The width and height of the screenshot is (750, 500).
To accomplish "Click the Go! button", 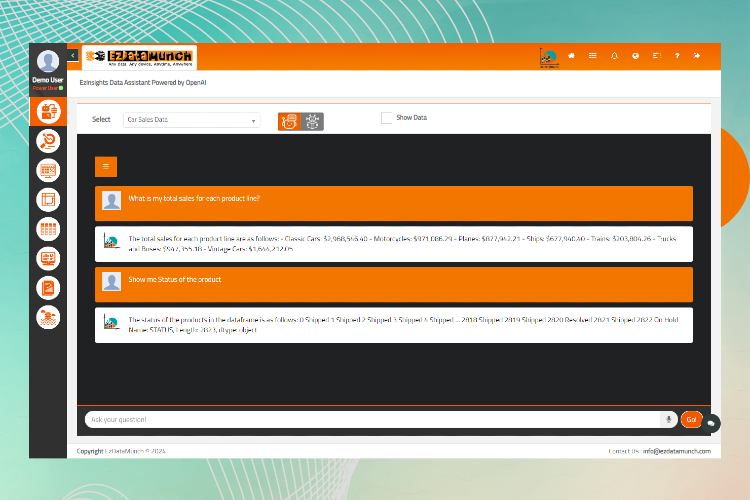I will tap(692, 420).
